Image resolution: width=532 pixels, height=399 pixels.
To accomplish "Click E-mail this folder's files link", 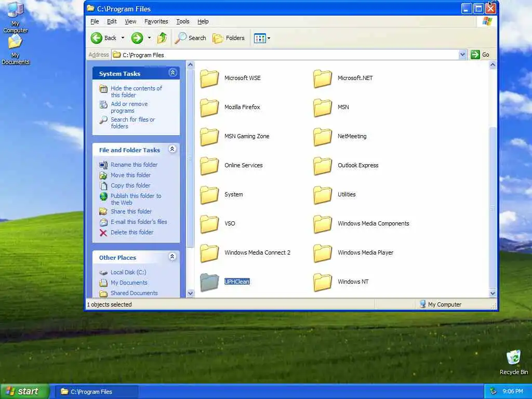I will (x=139, y=222).
